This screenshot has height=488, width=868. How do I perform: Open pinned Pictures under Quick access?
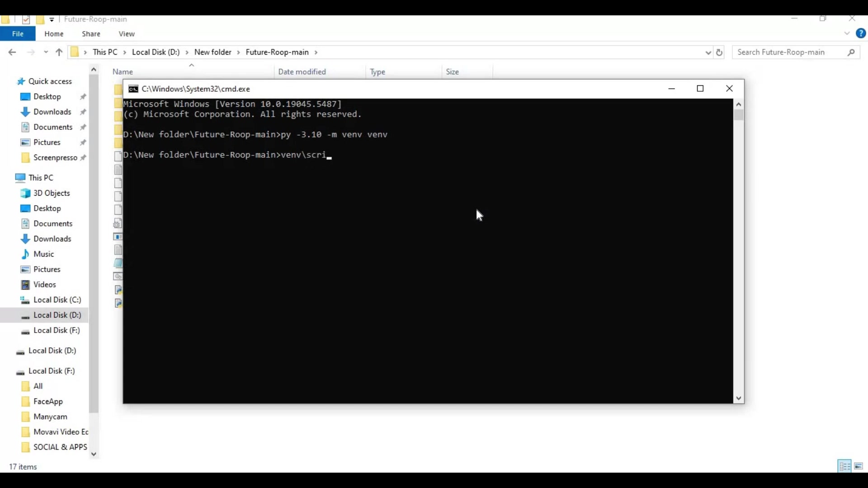point(47,143)
